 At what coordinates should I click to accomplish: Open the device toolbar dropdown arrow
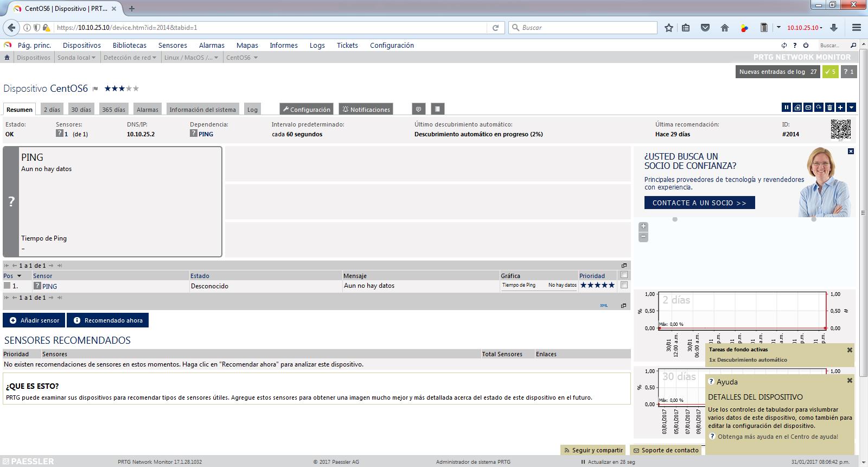click(x=851, y=108)
